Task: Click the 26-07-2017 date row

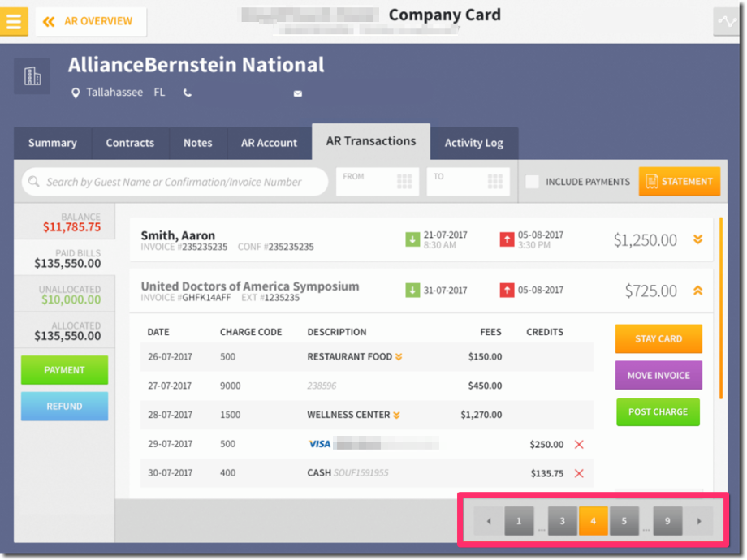Action: click(367, 356)
